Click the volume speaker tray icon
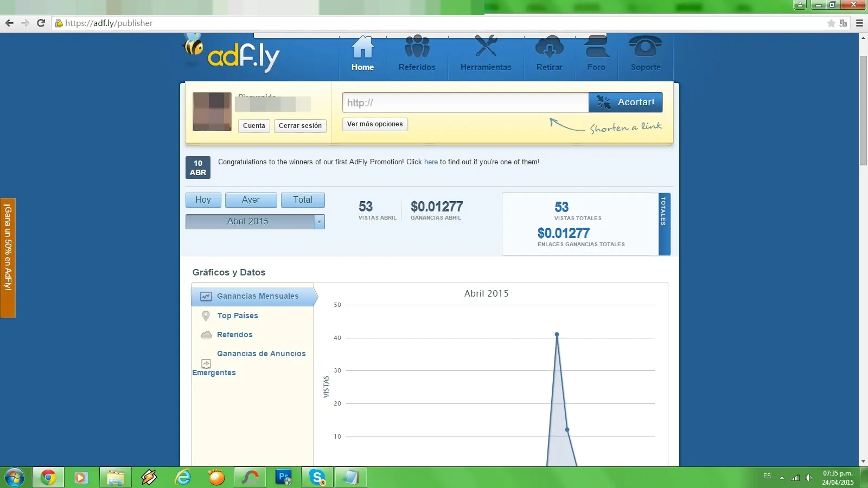This screenshot has height=488, width=868. click(808, 478)
